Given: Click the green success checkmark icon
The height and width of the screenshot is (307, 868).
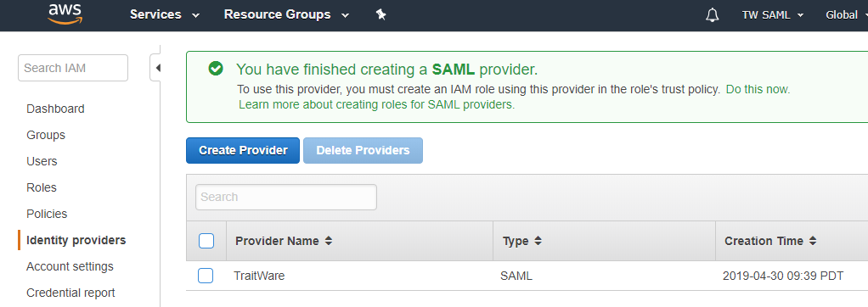Looking at the screenshot, I should point(216,69).
